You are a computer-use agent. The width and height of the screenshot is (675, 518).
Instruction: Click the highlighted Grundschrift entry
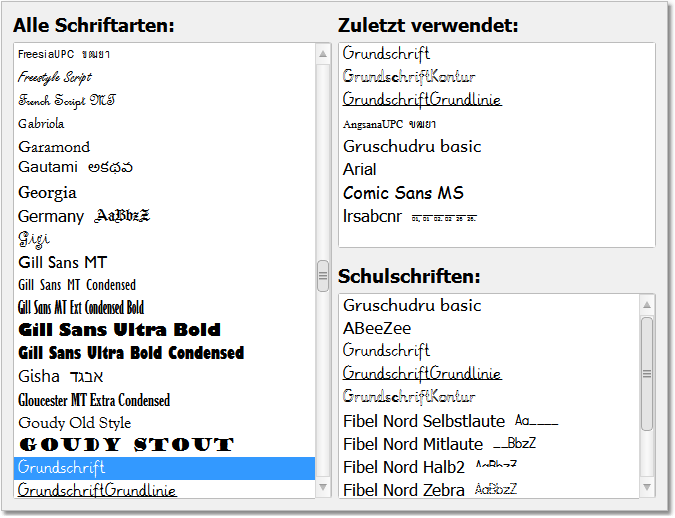pyautogui.click(x=164, y=468)
